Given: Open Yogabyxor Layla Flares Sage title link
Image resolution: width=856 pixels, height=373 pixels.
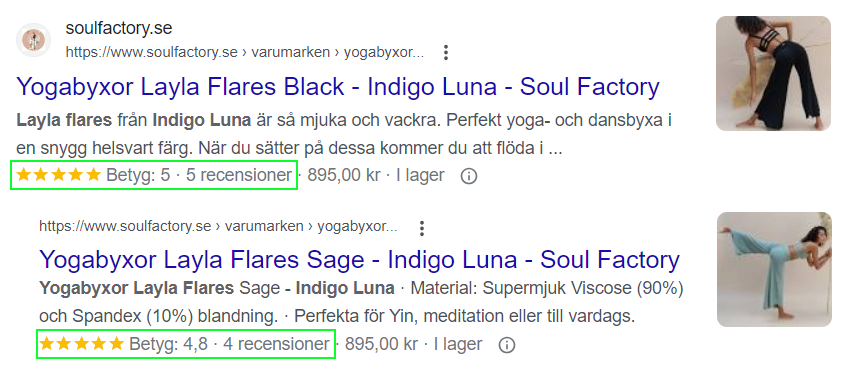Looking at the screenshot, I should coord(359,259).
